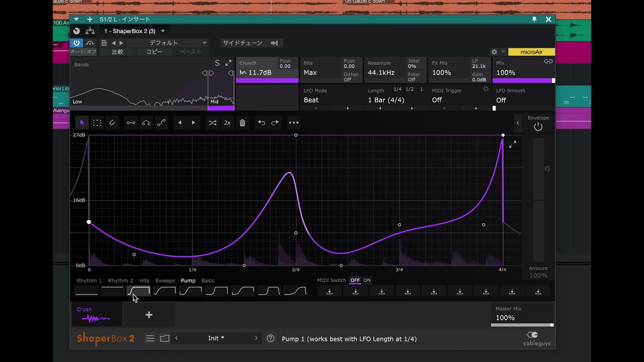Choose the straight line node tool
The width and height of the screenshot is (644, 362).
pyautogui.click(x=131, y=123)
